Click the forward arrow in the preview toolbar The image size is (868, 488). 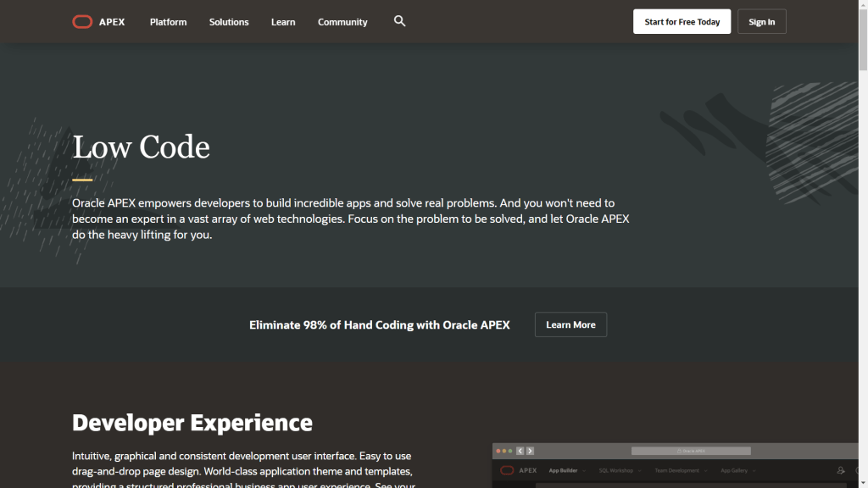tap(530, 452)
